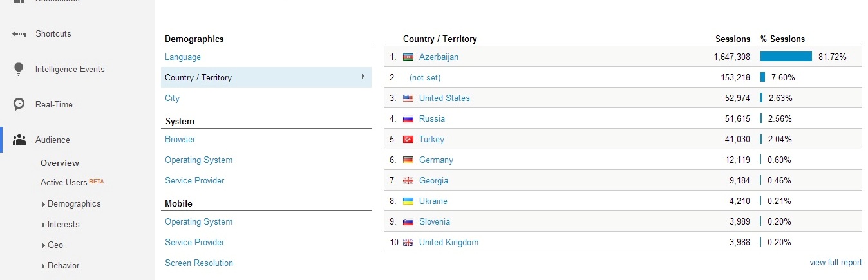The height and width of the screenshot is (280, 868).
Task: Open Active Users BETA report
Action: click(72, 182)
